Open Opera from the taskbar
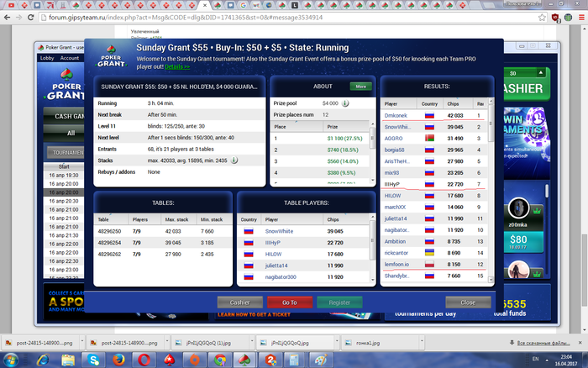This screenshot has height=368, width=588. click(x=144, y=360)
